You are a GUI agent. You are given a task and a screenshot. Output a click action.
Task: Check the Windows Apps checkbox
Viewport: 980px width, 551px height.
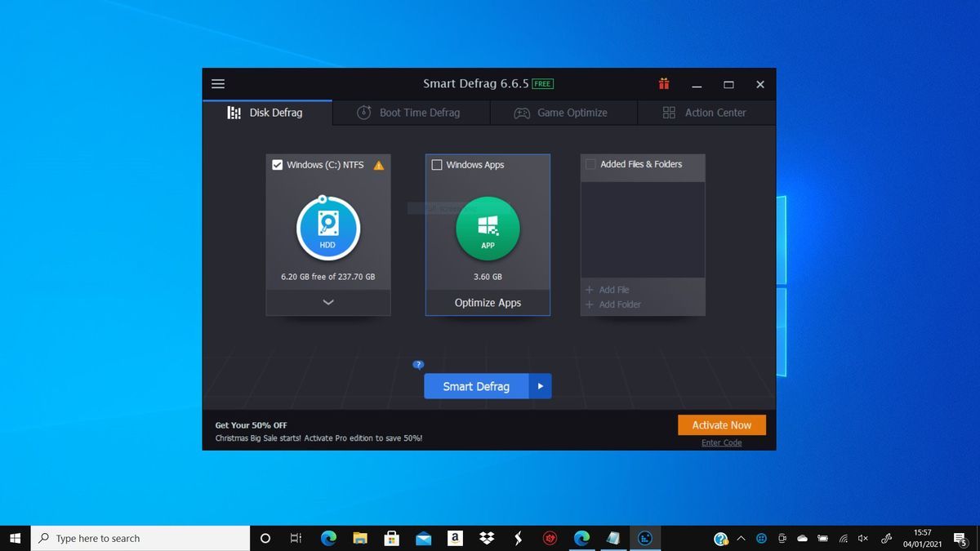point(437,165)
